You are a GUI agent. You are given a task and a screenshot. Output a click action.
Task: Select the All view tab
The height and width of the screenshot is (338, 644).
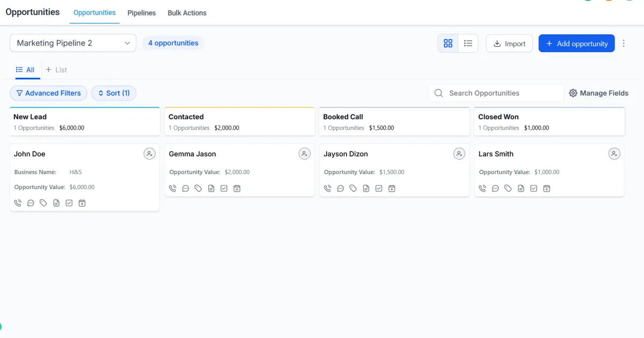coord(25,70)
